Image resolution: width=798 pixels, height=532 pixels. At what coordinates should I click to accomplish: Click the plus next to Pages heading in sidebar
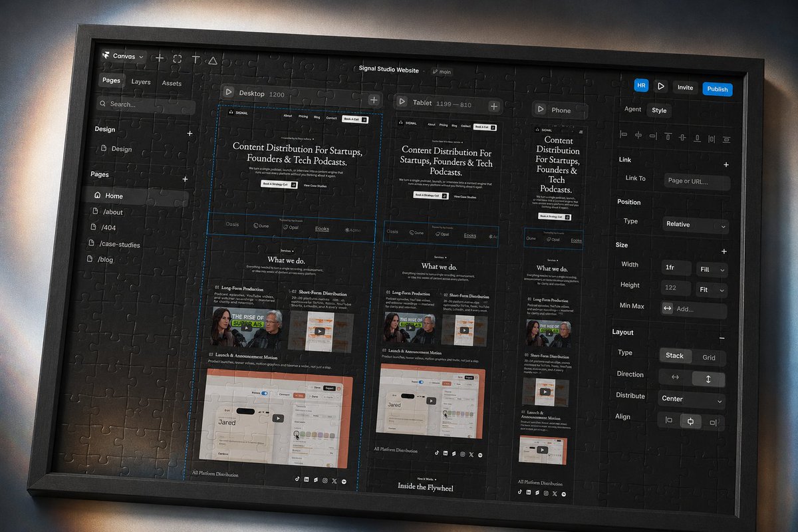pyautogui.click(x=185, y=179)
